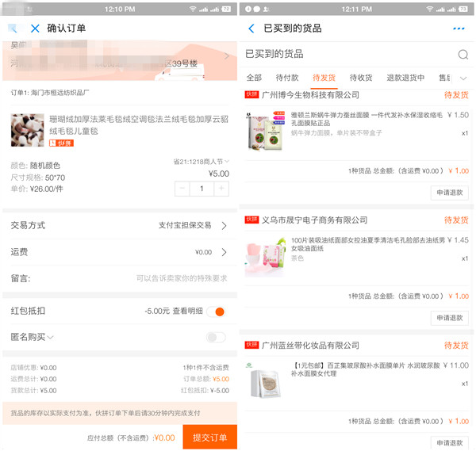Tap the 订单总额 ¥5.00 value

point(221,379)
